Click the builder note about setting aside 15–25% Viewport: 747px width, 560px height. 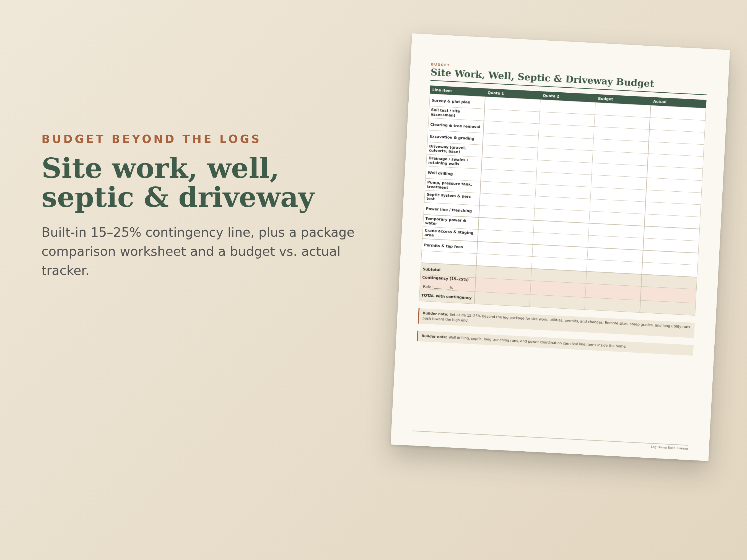click(557, 323)
